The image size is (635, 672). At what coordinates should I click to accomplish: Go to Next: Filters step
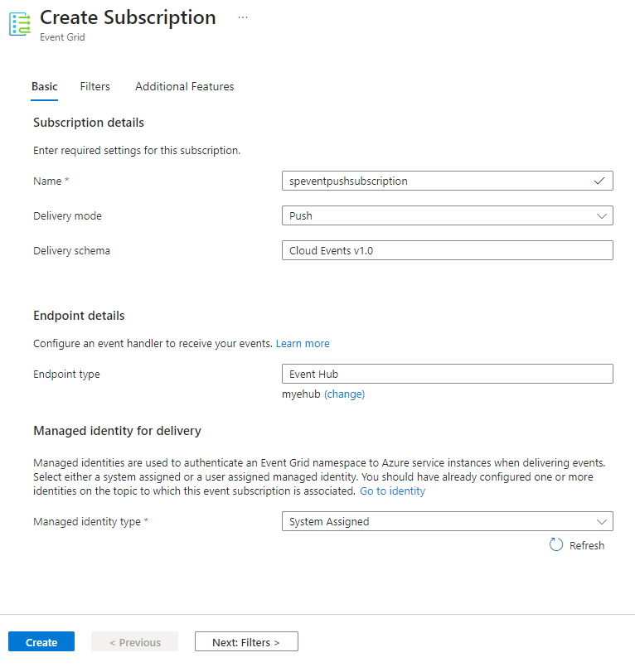(246, 642)
